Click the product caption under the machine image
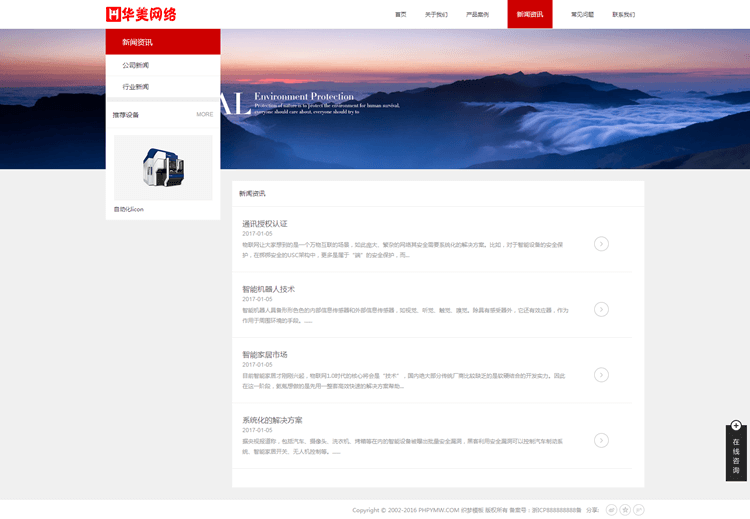The image size is (750, 519). pyautogui.click(x=128, y=209)
